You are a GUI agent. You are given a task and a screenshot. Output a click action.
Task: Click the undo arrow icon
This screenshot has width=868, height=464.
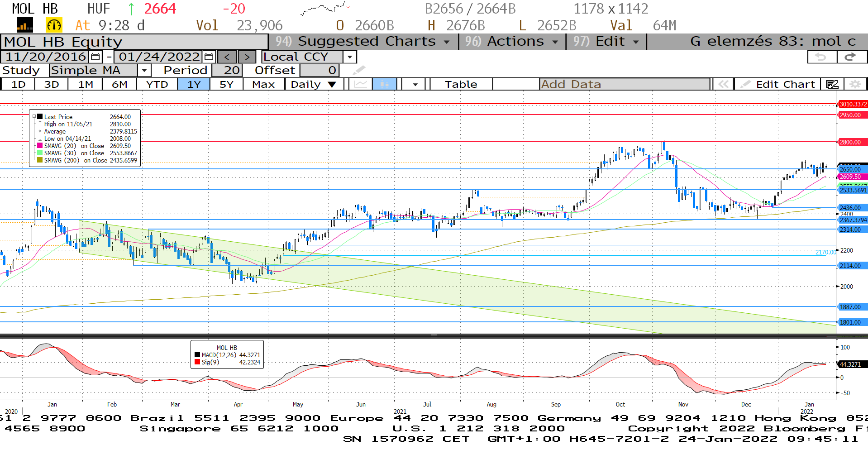click(822, 57)
